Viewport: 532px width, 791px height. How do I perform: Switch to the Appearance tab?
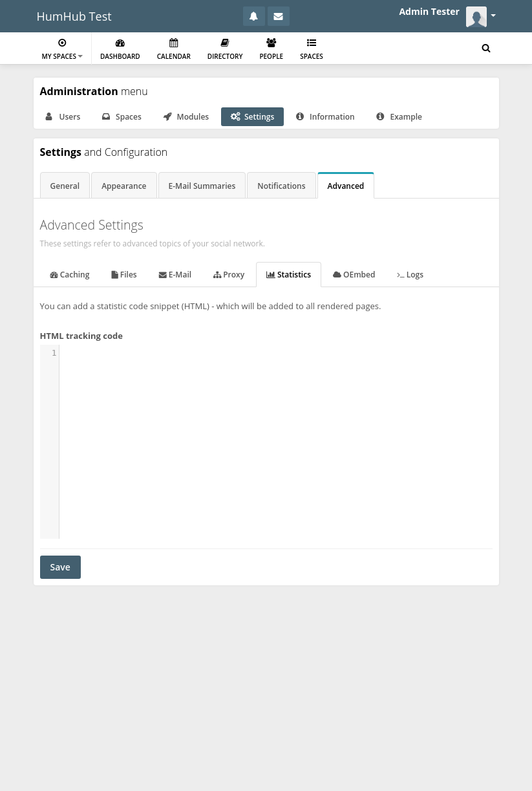pos(123,186)
